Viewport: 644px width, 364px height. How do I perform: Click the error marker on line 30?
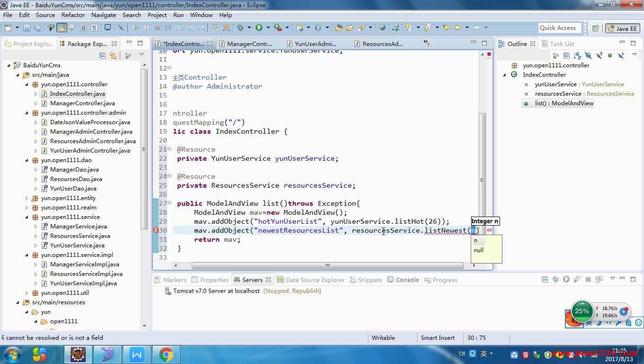point(156,230)
